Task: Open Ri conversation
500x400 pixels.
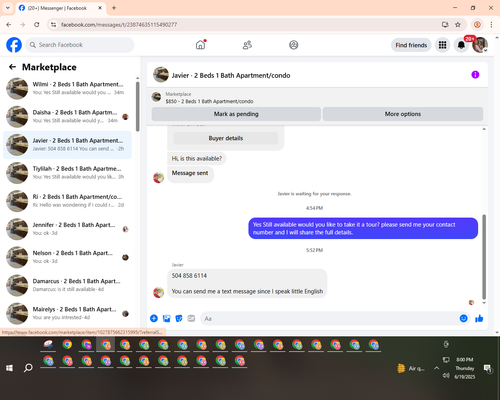Action: [x=67, y=201]
